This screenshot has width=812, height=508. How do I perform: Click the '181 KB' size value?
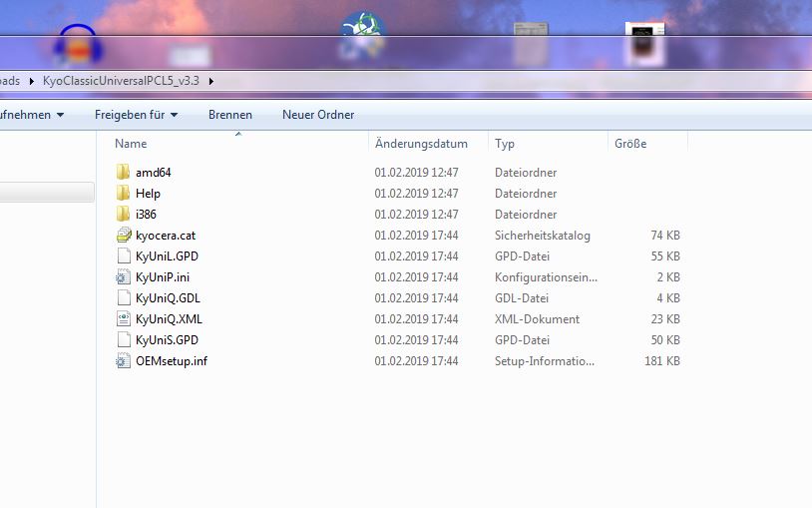(662, 361)
